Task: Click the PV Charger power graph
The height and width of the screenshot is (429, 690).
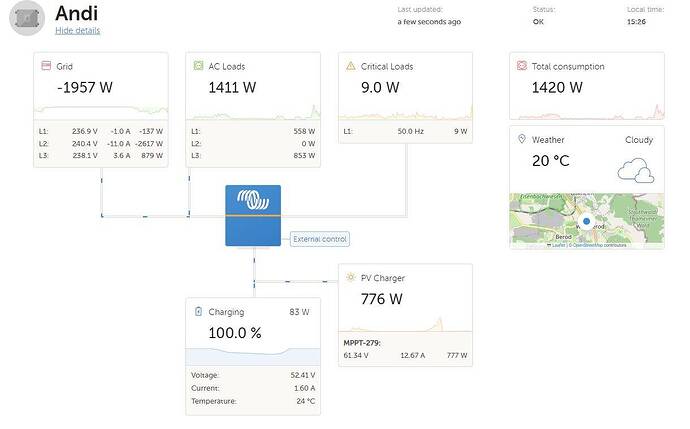Action: (x=405, y=324)
